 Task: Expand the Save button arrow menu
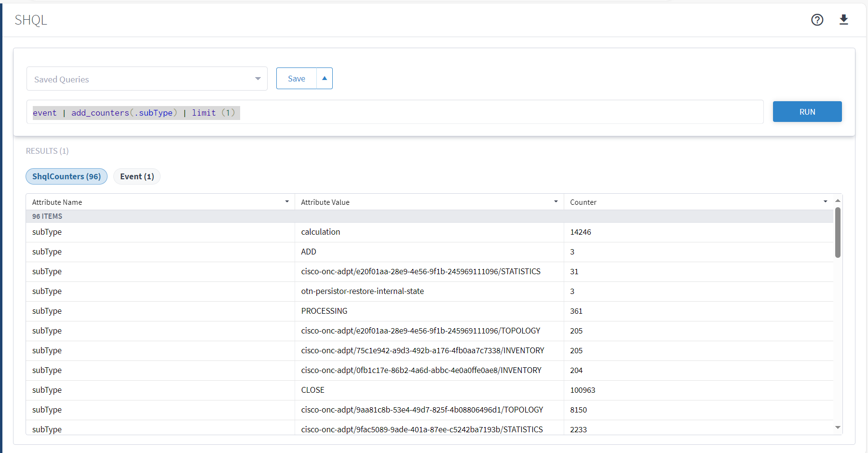point(325,79)
